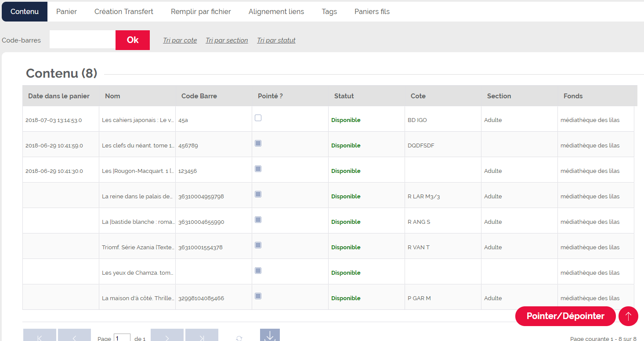Toggle Pointé checkbox for Les yeux de Chamza

point(258,270)
